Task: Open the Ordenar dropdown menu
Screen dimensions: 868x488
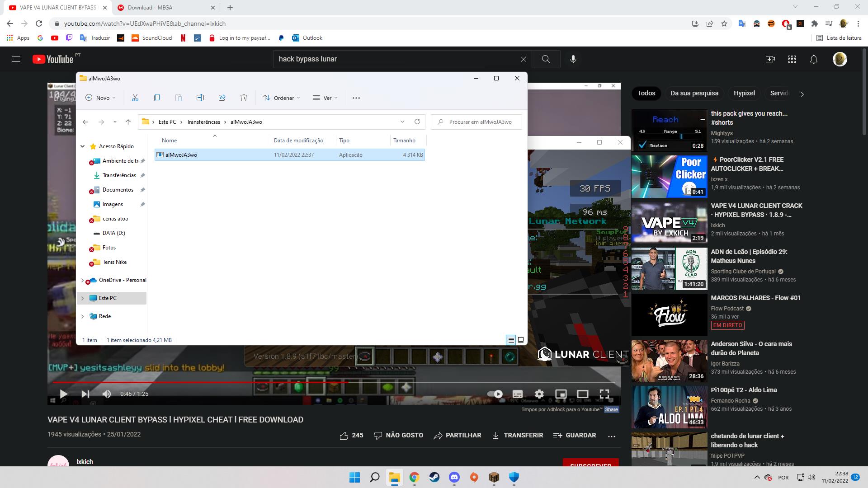Action: click(x=282, y=98)
